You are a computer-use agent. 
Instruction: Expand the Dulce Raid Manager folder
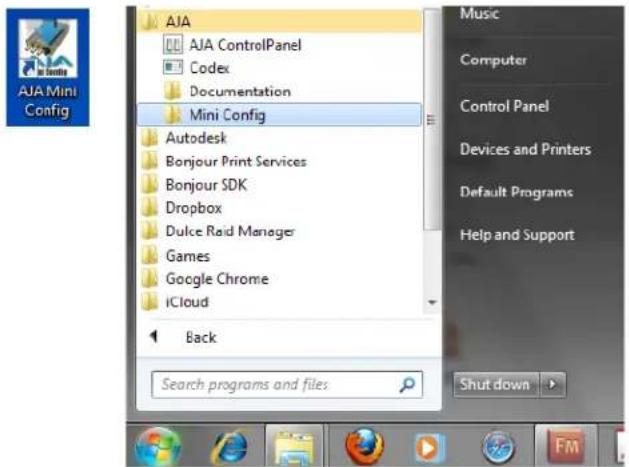(x=218, y=231)
